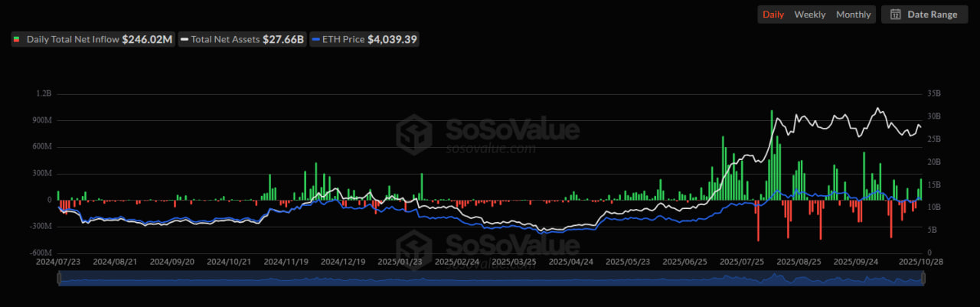
Task: Click the 2025/07/25 date label on x-axis
Action: click(741, 261)
